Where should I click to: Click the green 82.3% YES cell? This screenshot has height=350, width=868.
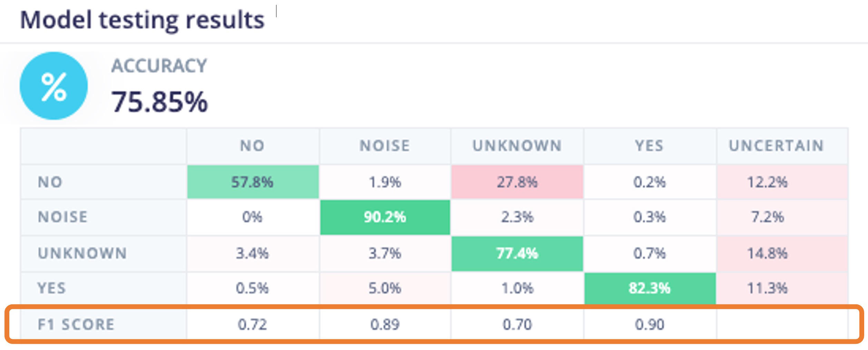[649, 288]
